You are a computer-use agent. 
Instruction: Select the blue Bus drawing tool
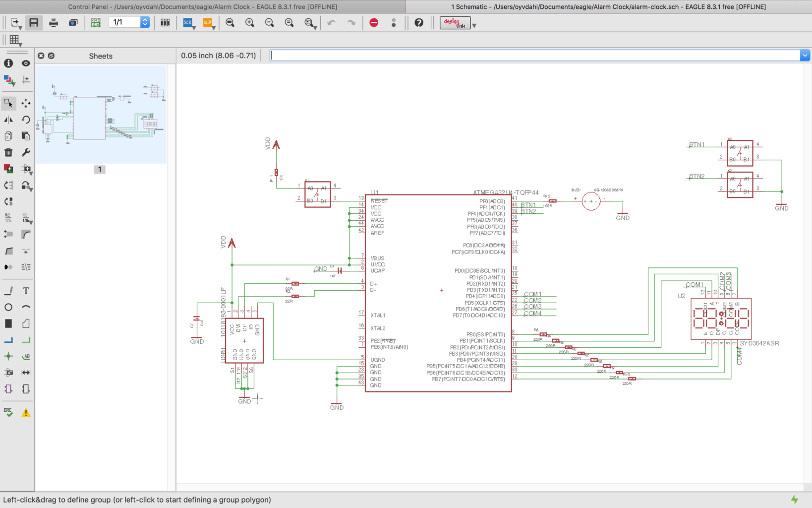coord(8,340)
